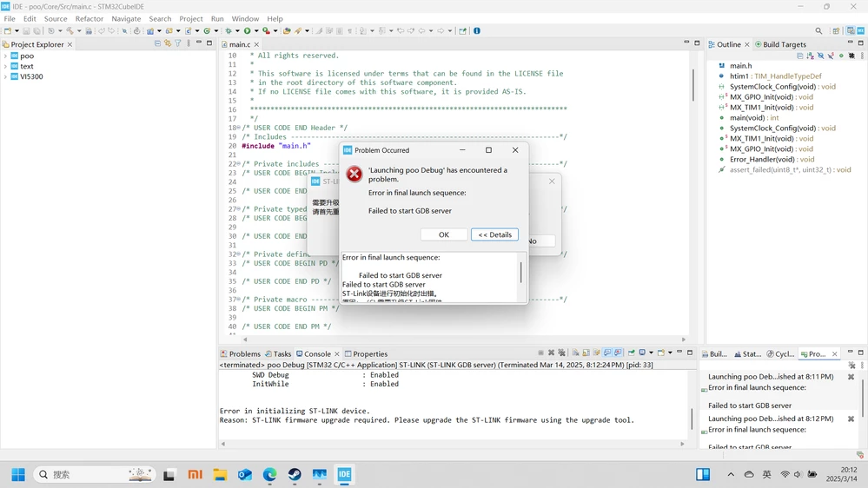The width and height of the screenshot is (868, 488).
Task: Expand the Vl5300 project tree node
Action: pyautogui.click(x=5, y=77)
